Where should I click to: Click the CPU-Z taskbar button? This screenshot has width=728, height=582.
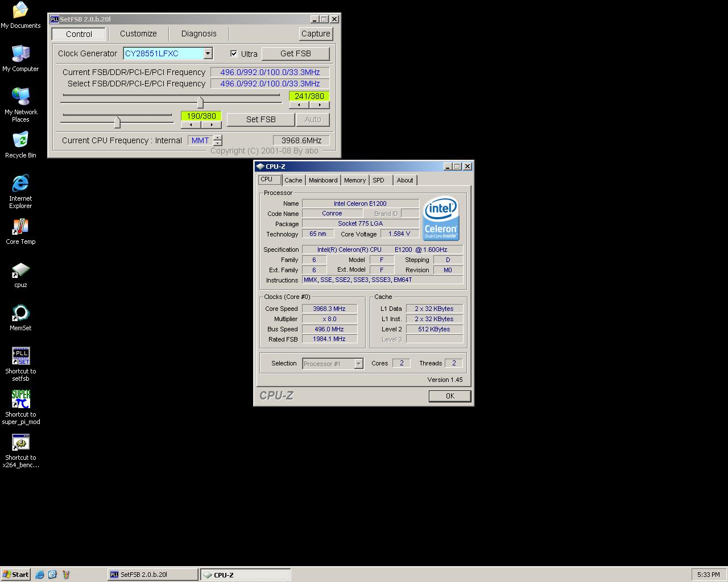(245, 575)
